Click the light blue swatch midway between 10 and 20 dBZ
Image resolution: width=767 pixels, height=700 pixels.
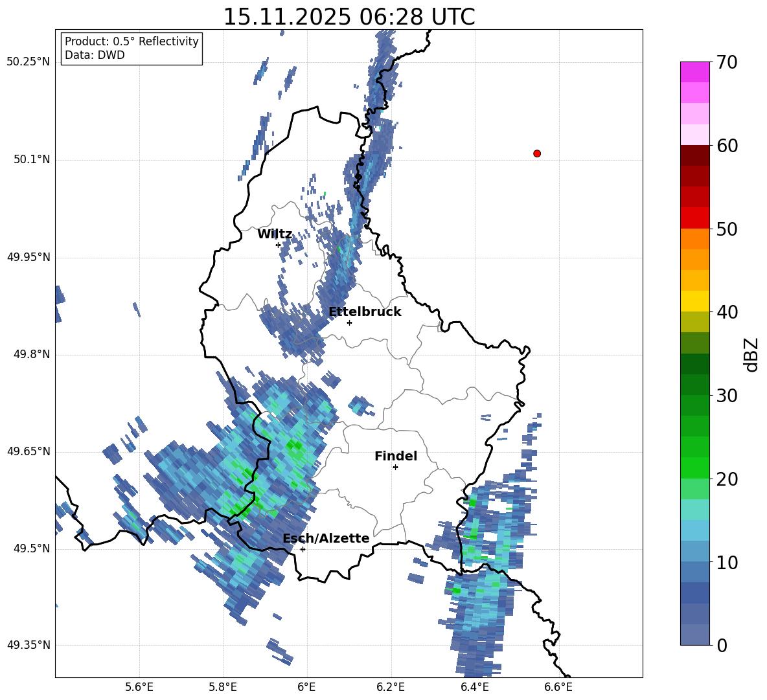coord(695,530)
